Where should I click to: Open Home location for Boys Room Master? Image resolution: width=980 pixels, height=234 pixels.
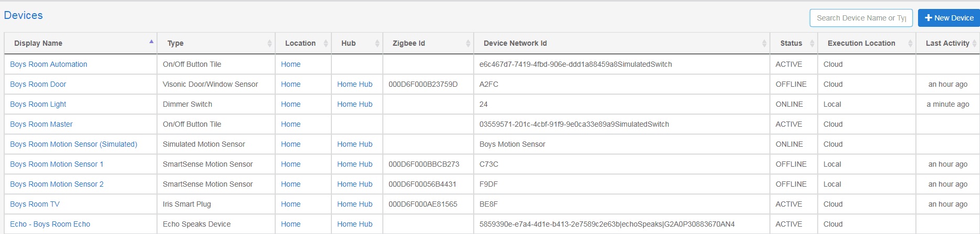coord(290,124)
